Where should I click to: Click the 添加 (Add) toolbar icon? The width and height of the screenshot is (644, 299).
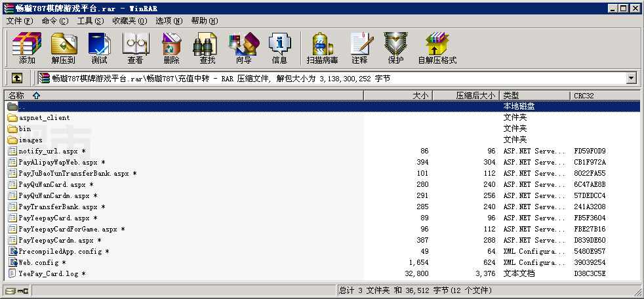pyautogui.click(x=27, y=43)
